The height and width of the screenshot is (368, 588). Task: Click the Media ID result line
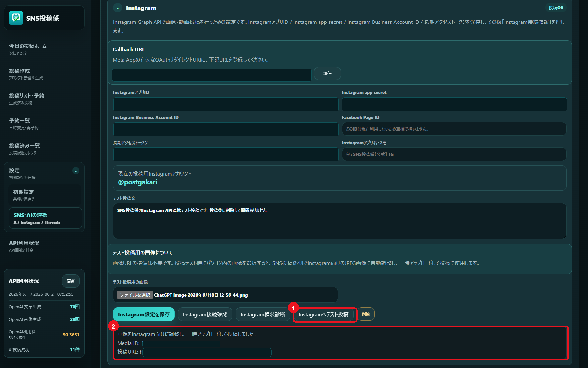(x=169, y=344)
